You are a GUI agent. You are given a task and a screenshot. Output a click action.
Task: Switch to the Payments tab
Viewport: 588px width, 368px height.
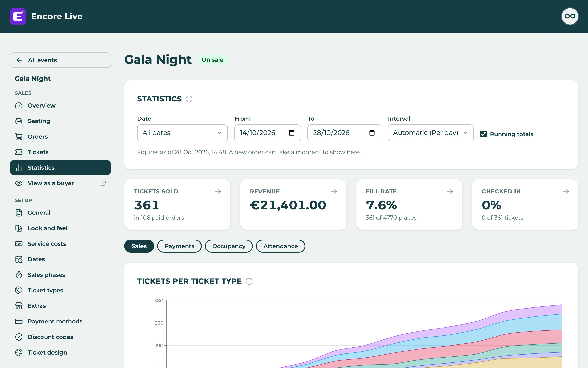pyautogui.click(x=179, y=246)
